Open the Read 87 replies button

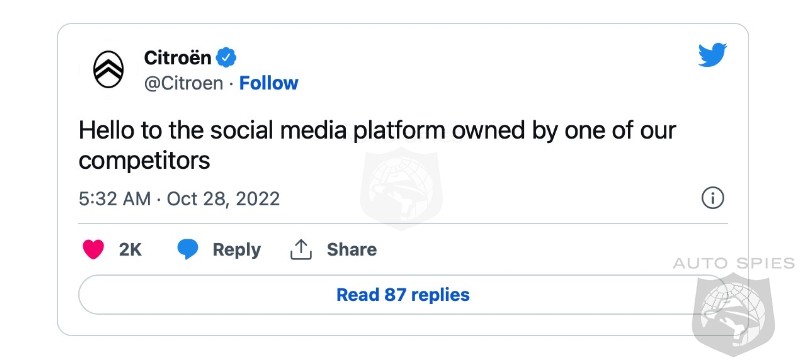(x=403, y=295)
